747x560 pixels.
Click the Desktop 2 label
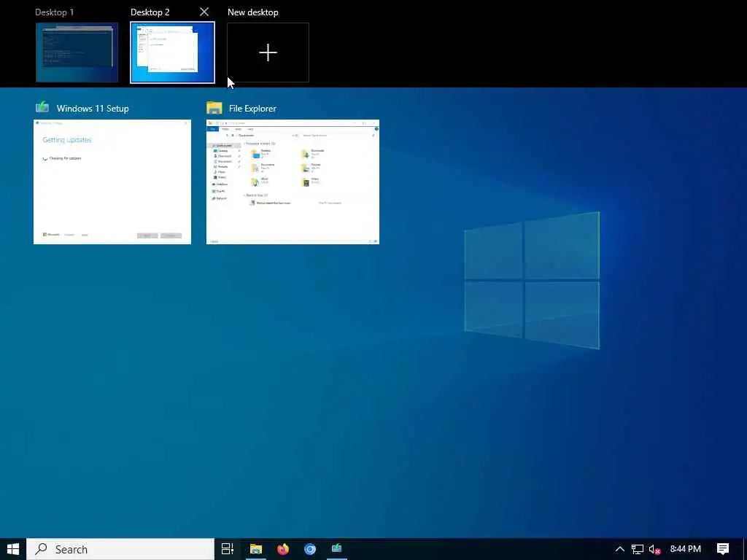pyautogui.click(x=150, y=12)
